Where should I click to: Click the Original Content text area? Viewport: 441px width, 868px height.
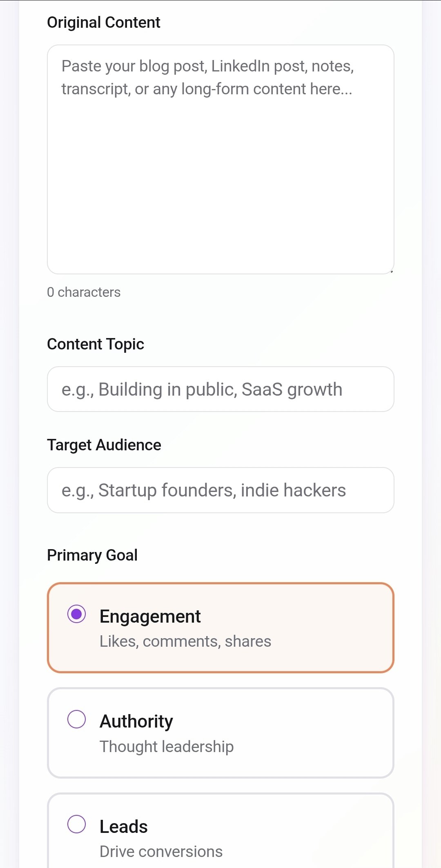coord(220,159)
